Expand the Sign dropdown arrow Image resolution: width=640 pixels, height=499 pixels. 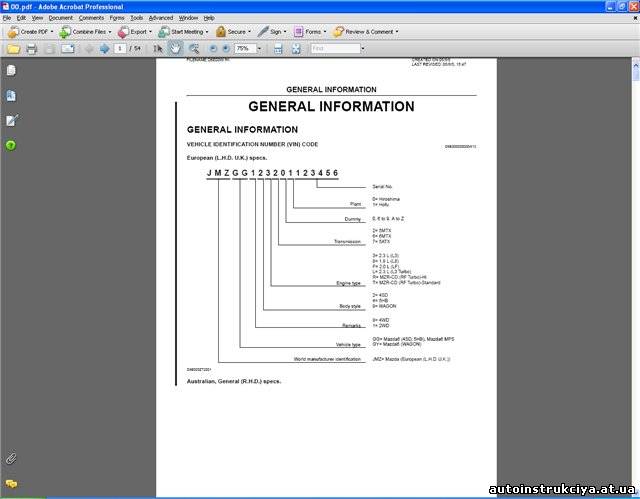pos(285,32)
